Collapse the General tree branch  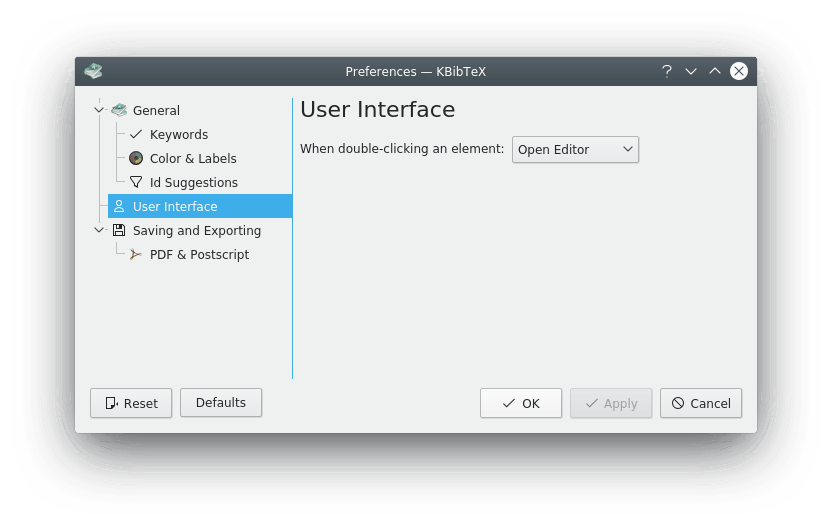pos(99,110)
